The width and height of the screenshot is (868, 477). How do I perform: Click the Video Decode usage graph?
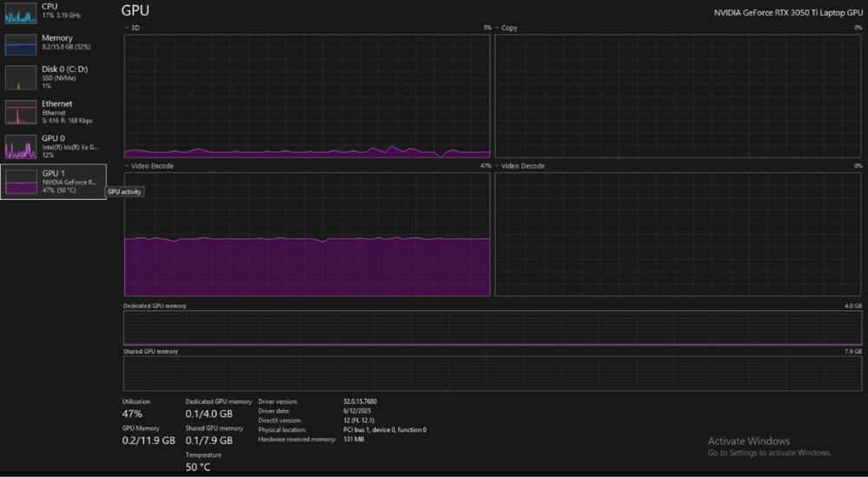point(678,234)
